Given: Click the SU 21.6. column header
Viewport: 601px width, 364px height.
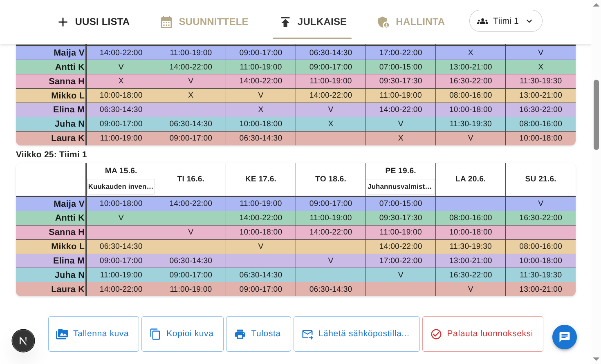Looking at the screenshot, I should (x=540, y=179).
